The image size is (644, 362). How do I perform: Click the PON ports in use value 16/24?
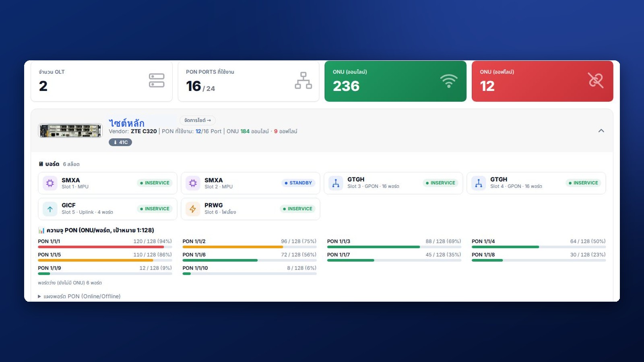tap(200, 86)
